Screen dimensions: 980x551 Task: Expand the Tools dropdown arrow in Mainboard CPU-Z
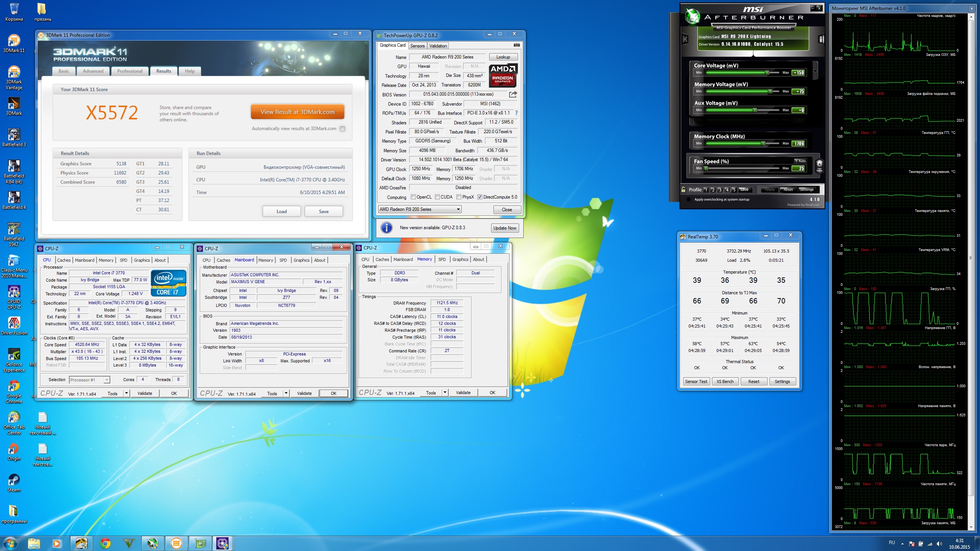[286, 393]
